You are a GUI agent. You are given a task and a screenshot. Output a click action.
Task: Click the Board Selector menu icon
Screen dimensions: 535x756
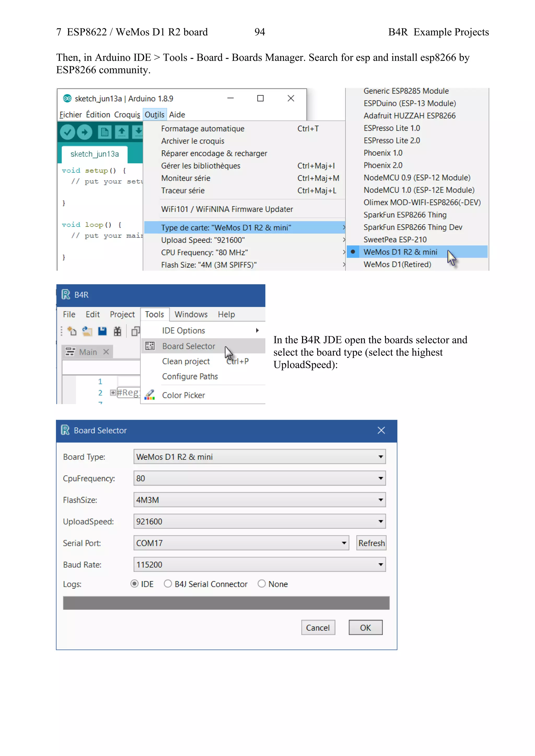click(150, 346)
